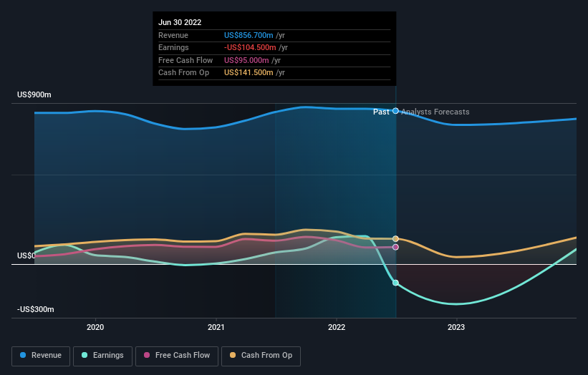The image size is (588, 375).
Task: Click the Past label
Action: pyautogui.click(x=381, y=112)
